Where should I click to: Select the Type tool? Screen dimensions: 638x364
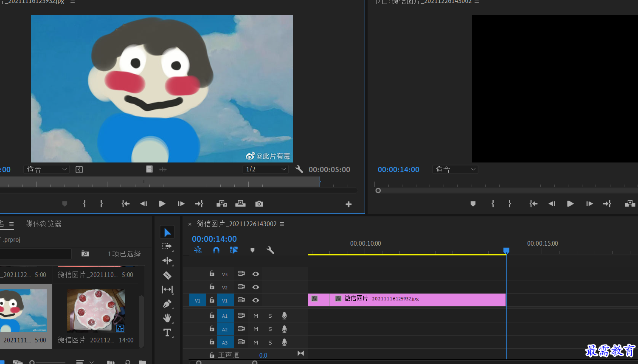167,333
